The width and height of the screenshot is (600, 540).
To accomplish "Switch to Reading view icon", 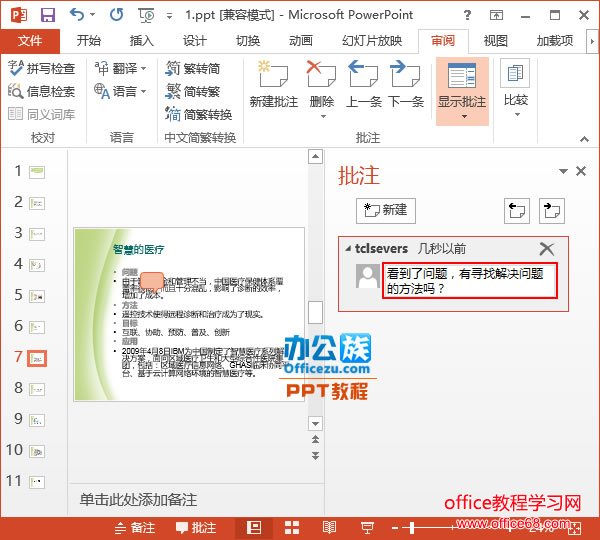I will pos(329,528).
